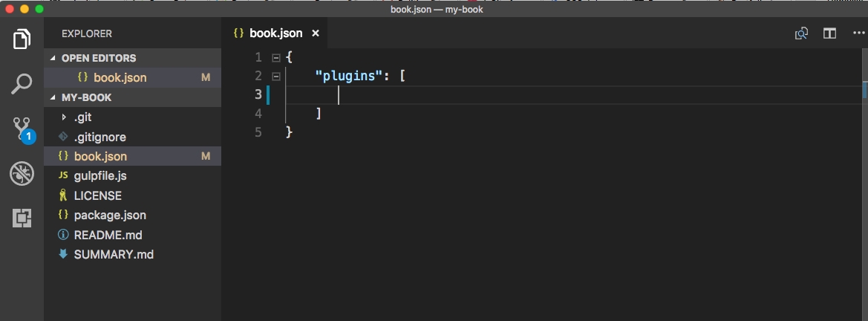Open Source Control view with badge
Screen dimensions: 868x321
point(22,129)
